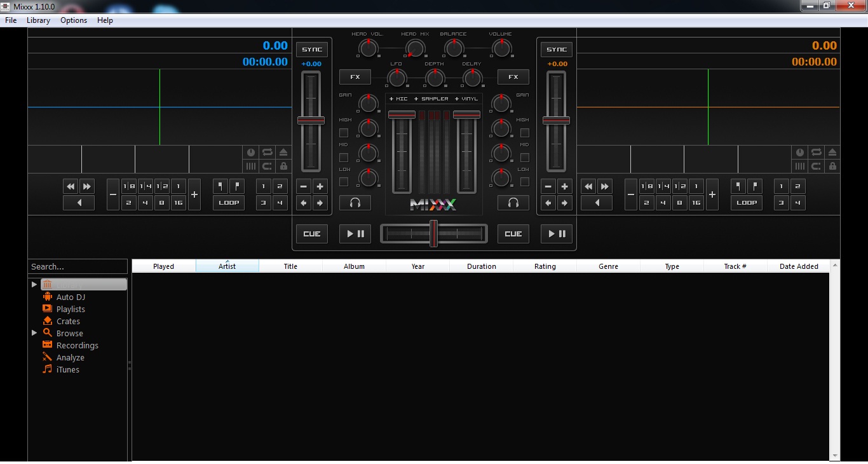The height and width of the screenshot is (464, 868).
Task: Click the right deck eject icon
Action: pyautogui.click(x=832, y=153)
